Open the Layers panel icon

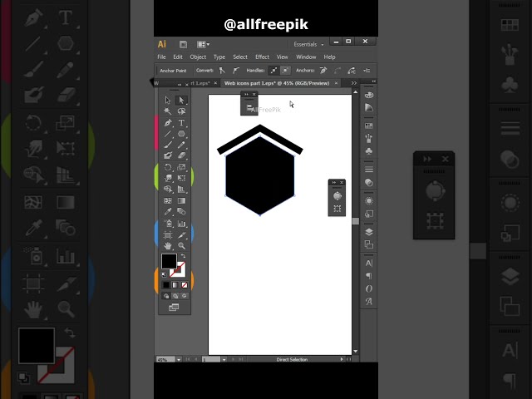(x=369, y=232)
